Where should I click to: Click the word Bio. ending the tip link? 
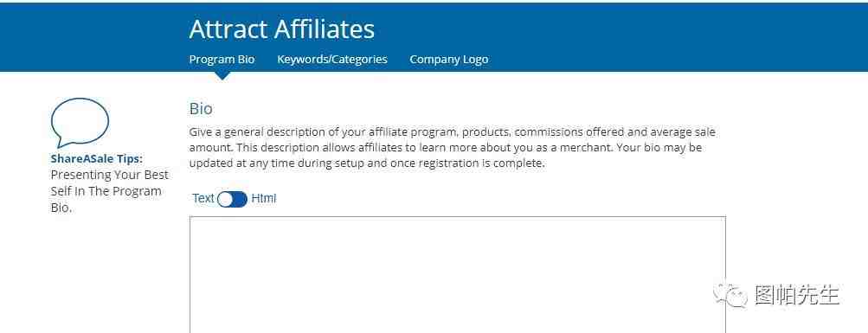tap(61, 208)
